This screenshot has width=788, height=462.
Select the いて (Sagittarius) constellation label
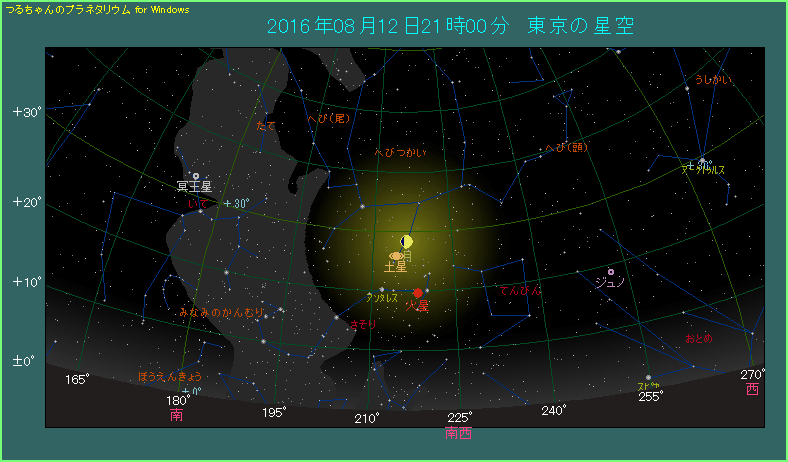[198, 203]
